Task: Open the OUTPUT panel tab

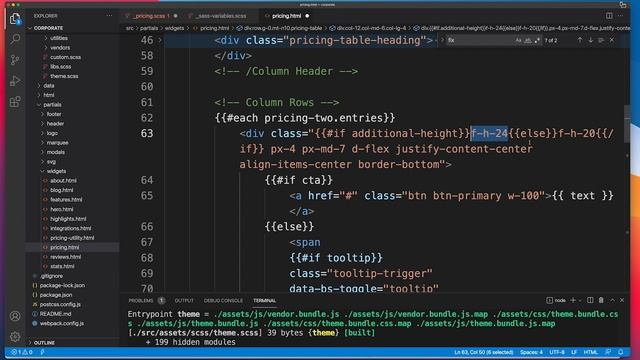Action: (184, 300)
